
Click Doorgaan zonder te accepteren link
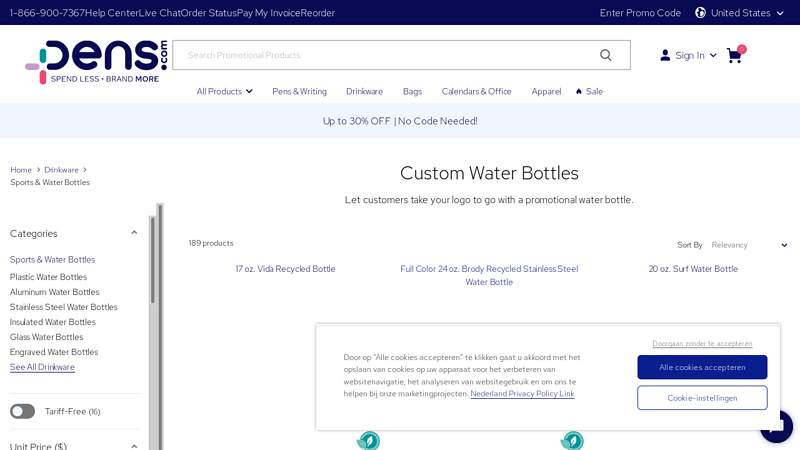coord(702,343)
